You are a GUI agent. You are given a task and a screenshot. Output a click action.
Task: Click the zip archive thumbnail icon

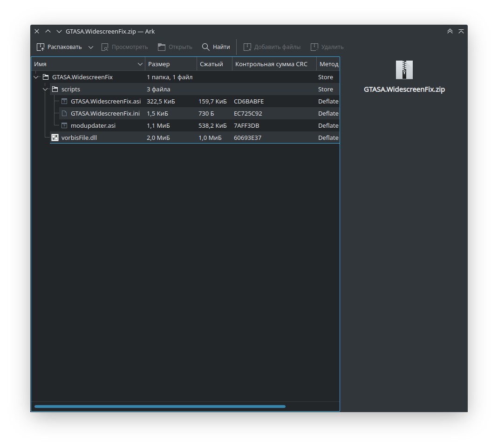(404, 69)
